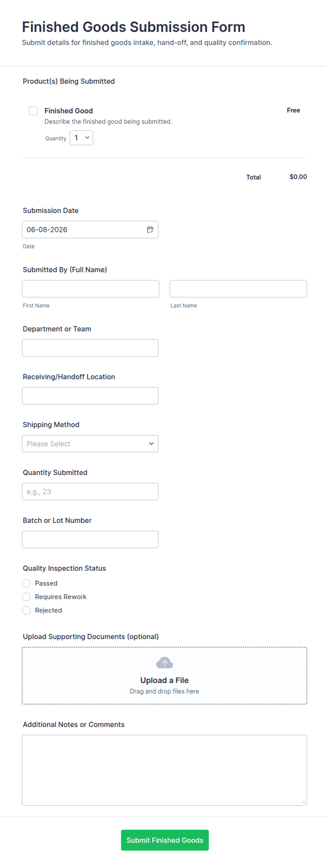Click the Shipping Method chevron arrow
Screen dimensions: 326x868
coord(151,444)
